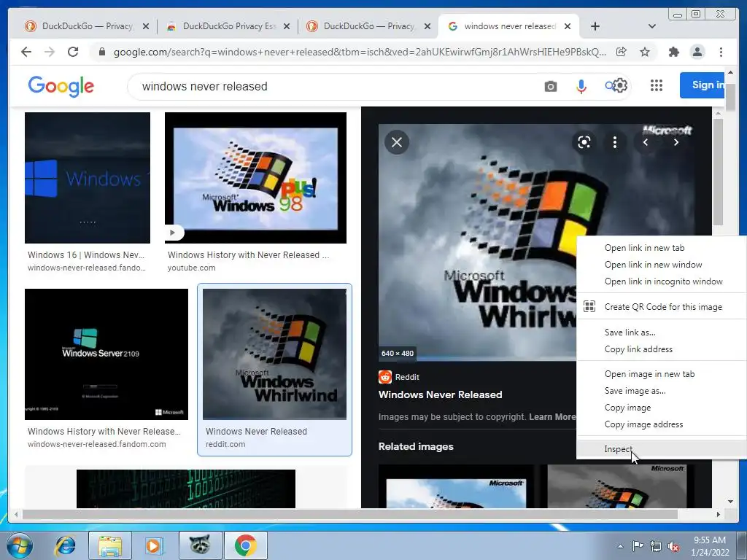Click the Action Center flag tray icon
Image resolution: width=747 pixels, height=560 pixels.
tap(638, 546)
